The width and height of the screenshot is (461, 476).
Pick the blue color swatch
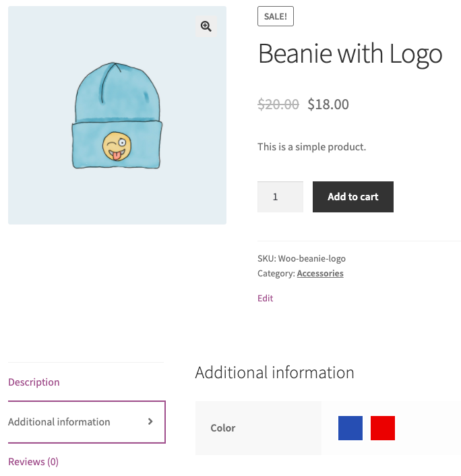350,428
